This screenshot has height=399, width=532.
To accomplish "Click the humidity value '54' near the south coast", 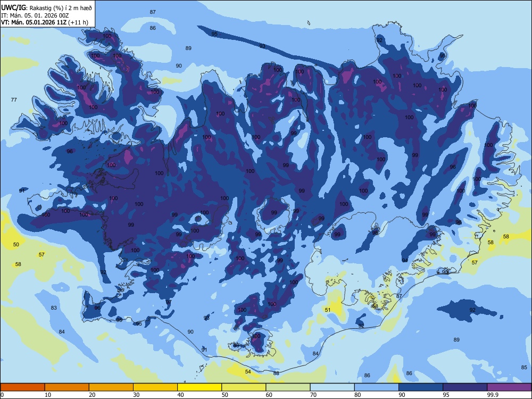I will [x=248, y=371].
